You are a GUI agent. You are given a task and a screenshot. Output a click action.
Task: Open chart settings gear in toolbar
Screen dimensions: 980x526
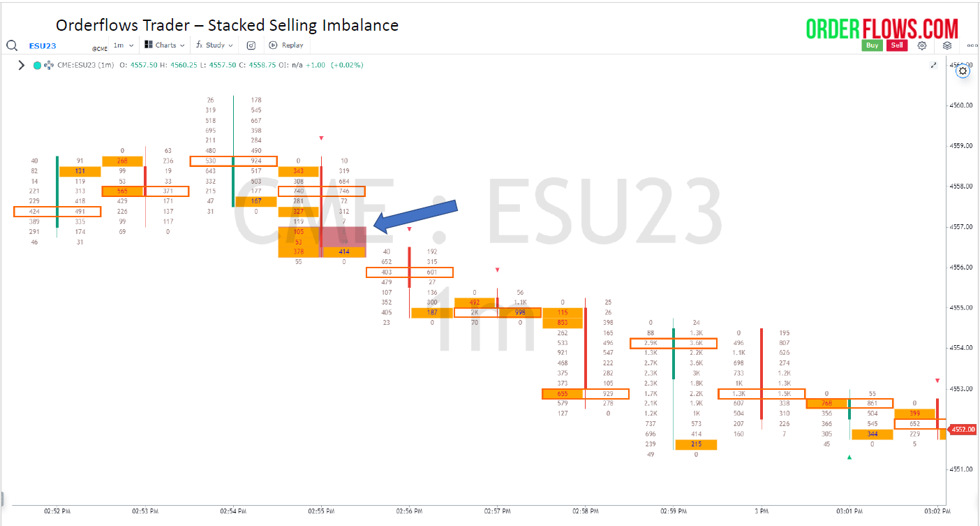click(x=922, y=45)
